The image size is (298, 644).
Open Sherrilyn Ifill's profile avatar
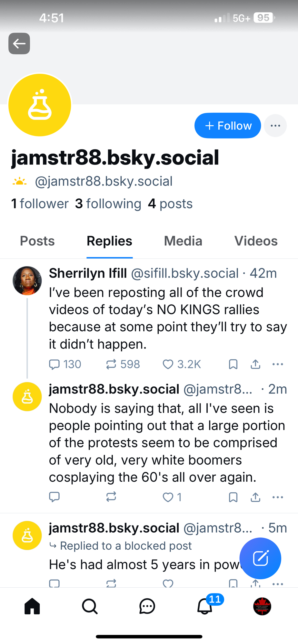click(x=27, y=281)
